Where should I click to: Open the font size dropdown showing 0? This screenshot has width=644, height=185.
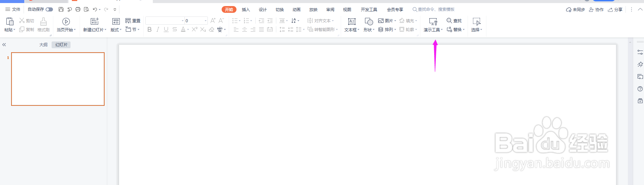(x=205, y=21)
